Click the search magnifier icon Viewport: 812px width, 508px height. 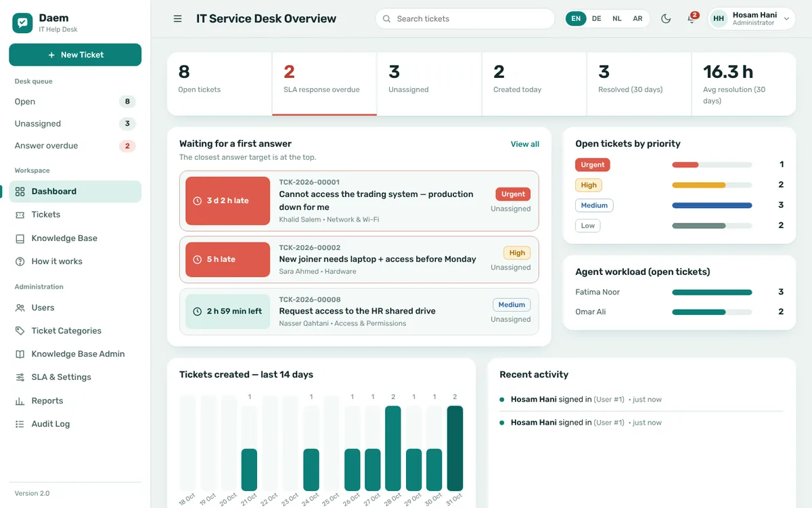click(387, 19)
